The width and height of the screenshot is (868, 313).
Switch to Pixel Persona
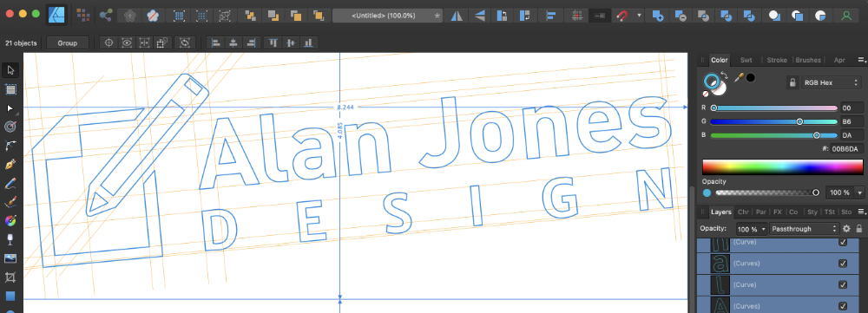(x=83, y=16)
